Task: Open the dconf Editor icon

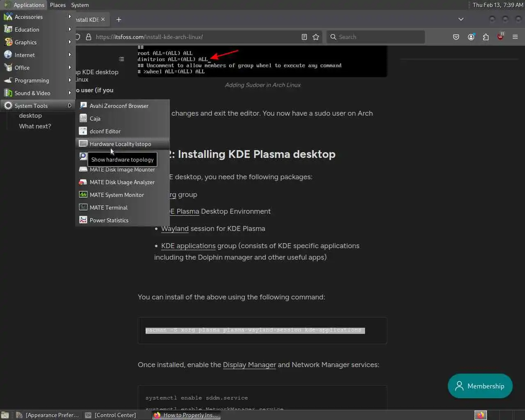Action: click(x=83, y=131)
